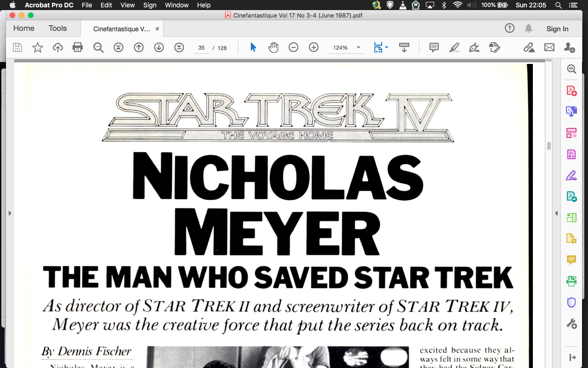Open the Help menu
The width and height of the screenshot is (588, 368).
(204, 5)
